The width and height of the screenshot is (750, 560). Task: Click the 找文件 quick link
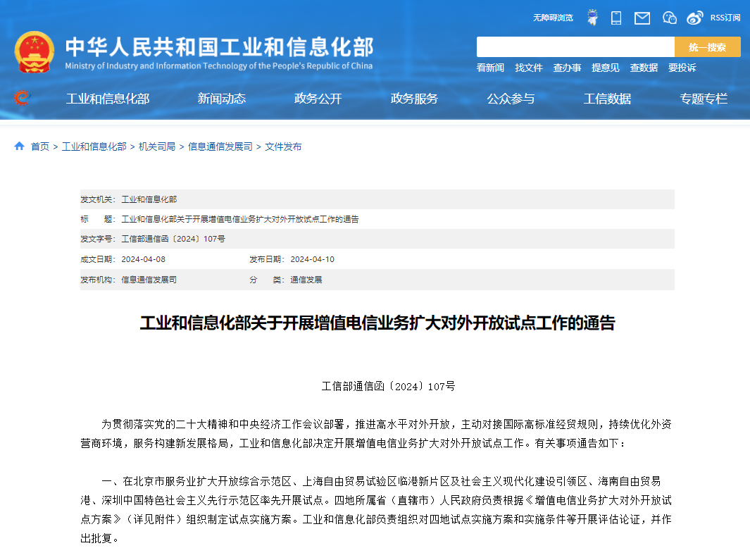[529, 68]
